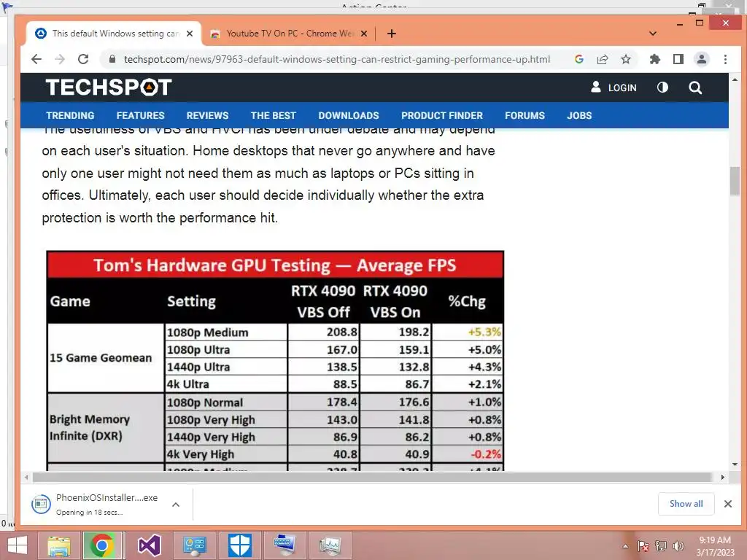Viewport: 747px width, 560px height.
Task: Click the vertical scrollbar thumb
Action: (x=735, y=181)
